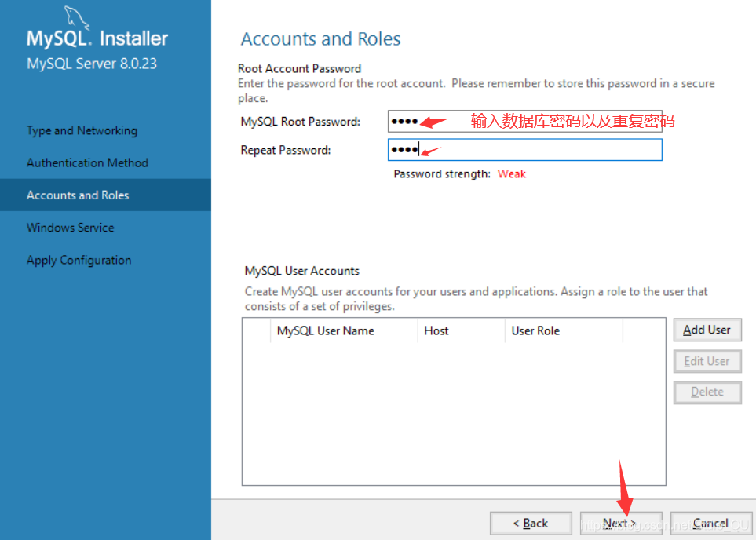Select the Type and Networking step
Image resolution: width=756 pixels, height=540 pixels.
pyautogui.click(x=82, y=130)
